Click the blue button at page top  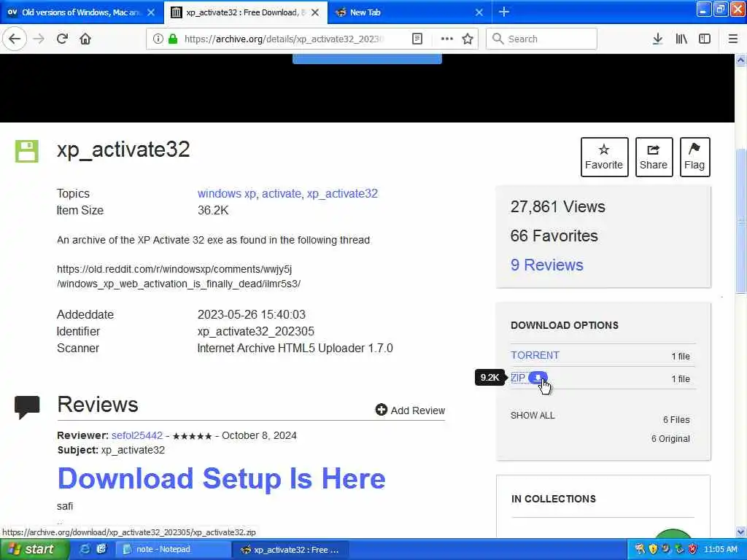pyautogui.click(x=367, y=59)
